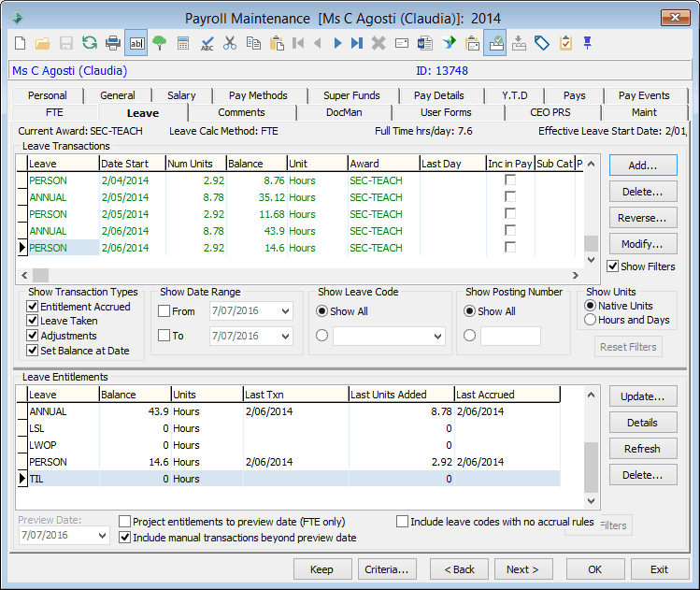Screen dimensions: 700x590
Task: Click the Copy toolbar icon
Action: [x=253, y=43]
